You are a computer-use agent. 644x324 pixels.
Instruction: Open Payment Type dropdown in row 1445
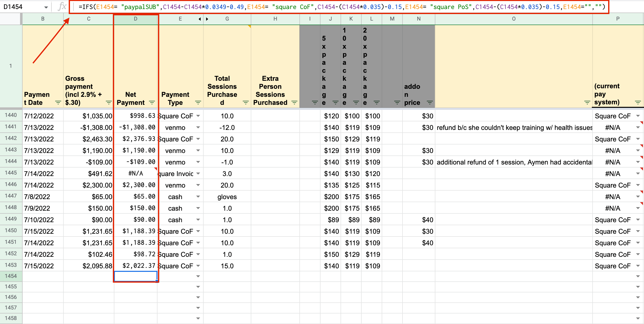[198, 174]
